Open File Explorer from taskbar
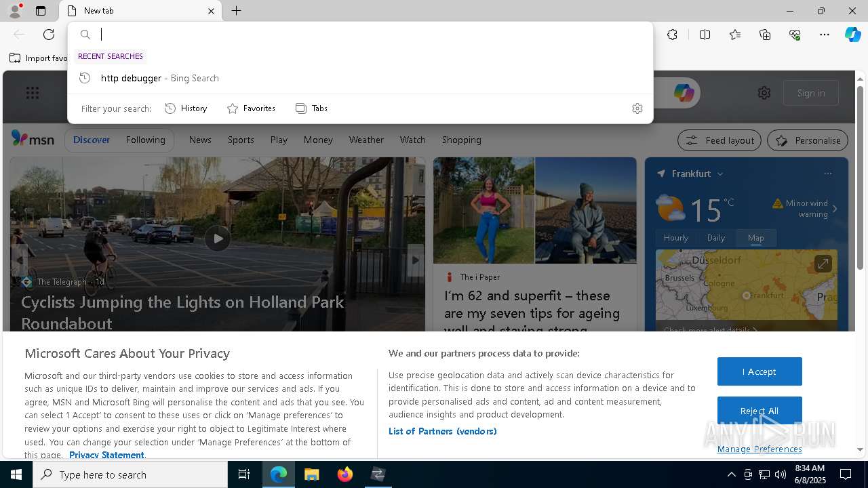 [311, 474]
